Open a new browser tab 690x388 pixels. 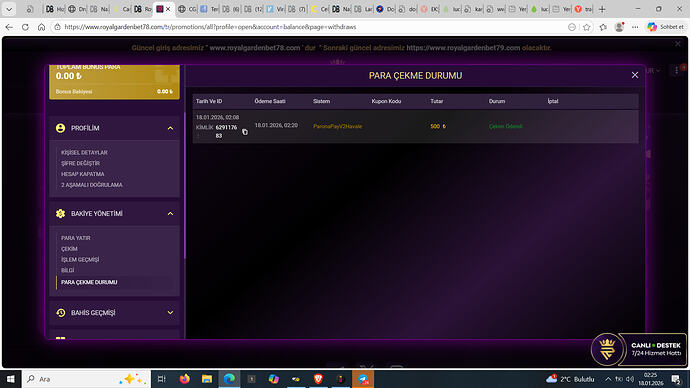tap(602, 9)
